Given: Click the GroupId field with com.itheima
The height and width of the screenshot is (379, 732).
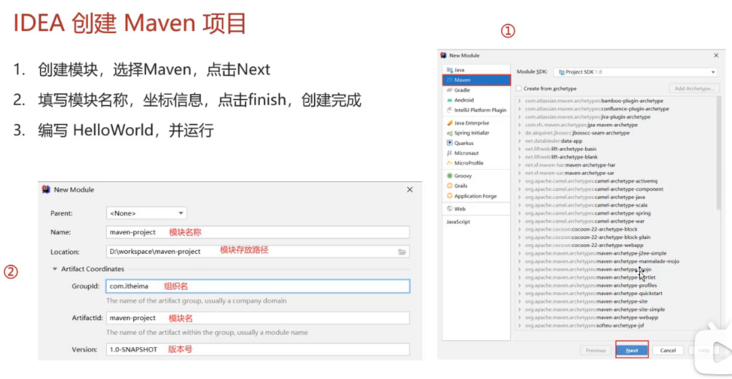Looking at the screenshot, I should click(x=258, y=286).
